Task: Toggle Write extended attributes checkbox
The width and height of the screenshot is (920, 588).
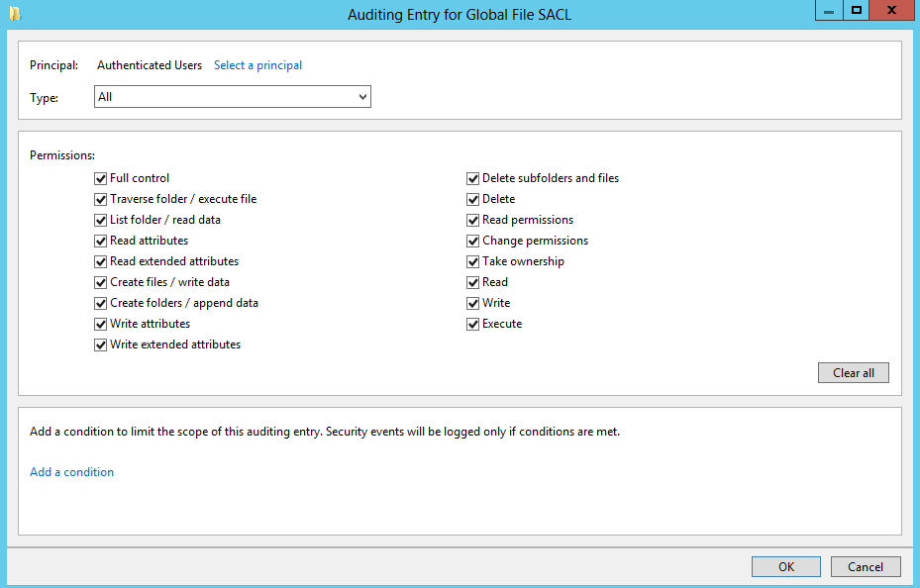Action: pyautogui.click(x=100, y=344)
